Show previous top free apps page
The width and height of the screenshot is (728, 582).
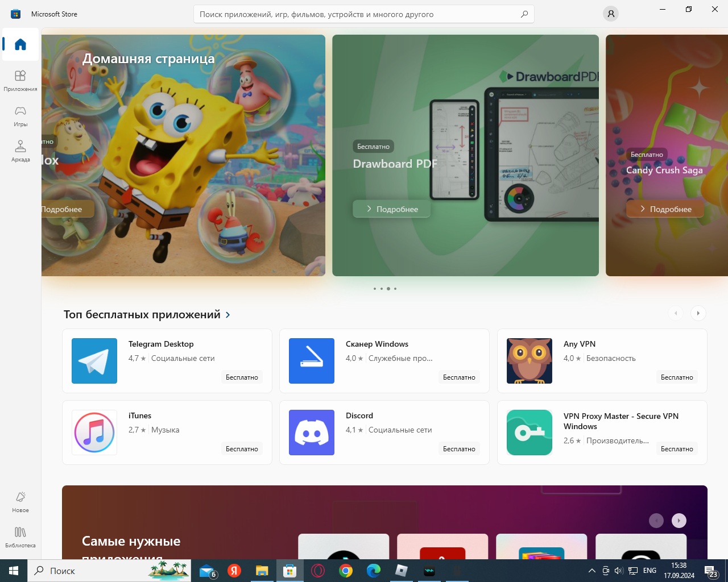point(676,313)
